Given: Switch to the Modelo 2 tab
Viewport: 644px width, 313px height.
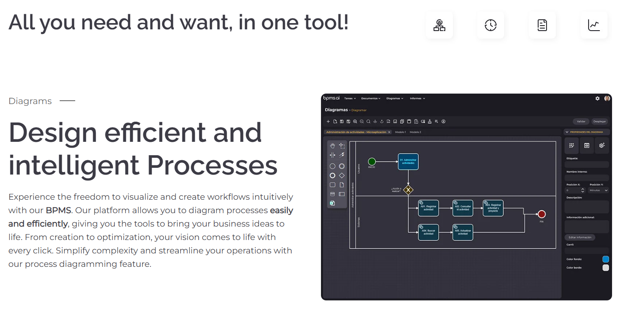Looking at the screenshot, I should 415,132.
